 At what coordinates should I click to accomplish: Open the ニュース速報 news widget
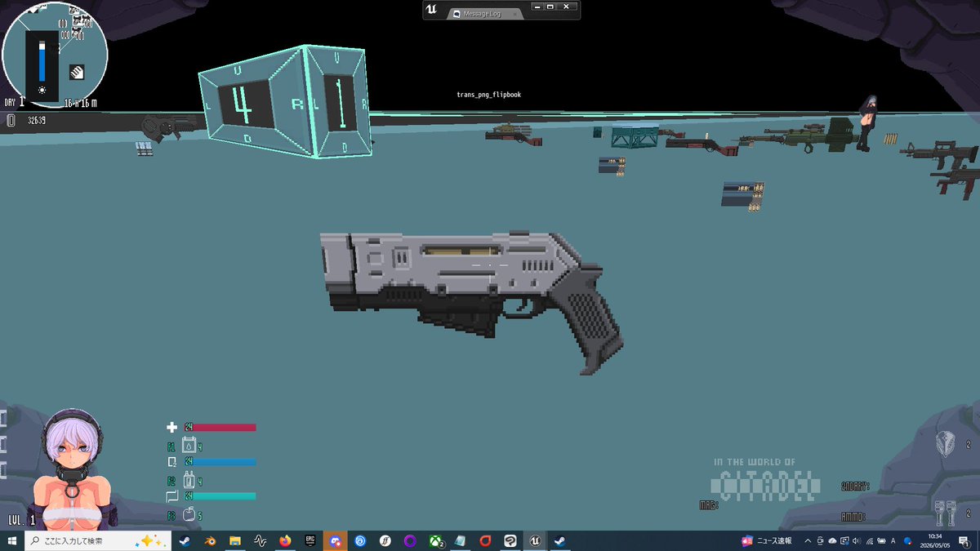coord(766,540)
